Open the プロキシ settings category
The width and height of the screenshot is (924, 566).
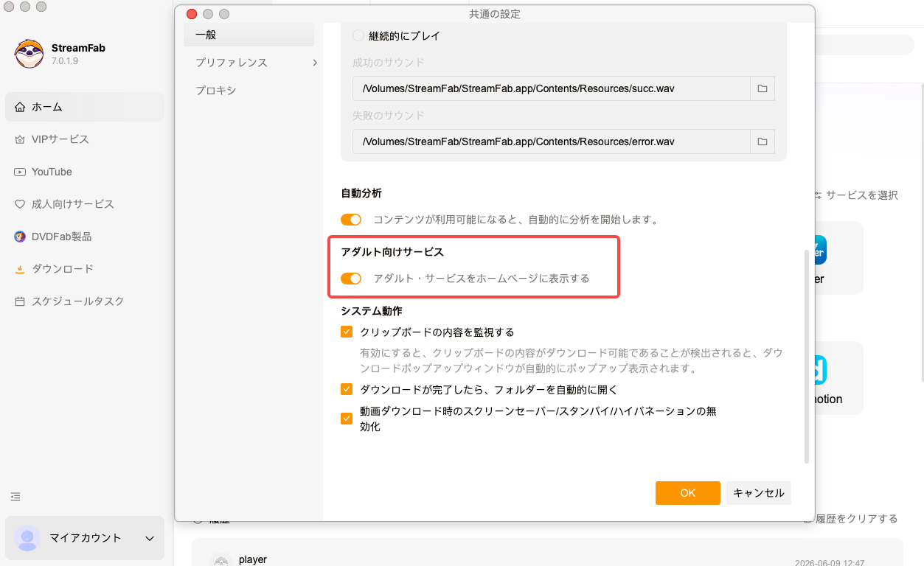coord(249,91)
